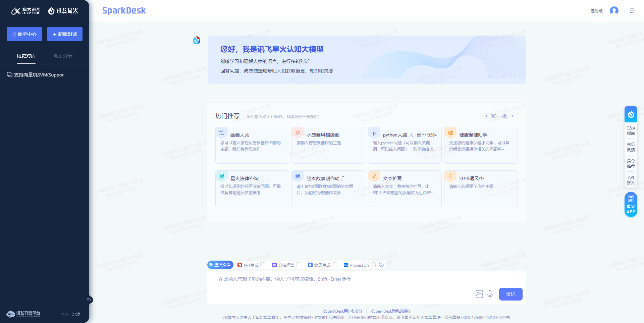Enable the PPT生成 plugin checkbox
Screen dimensions: 644x323
pyautogui.click(x=263, y=265)
